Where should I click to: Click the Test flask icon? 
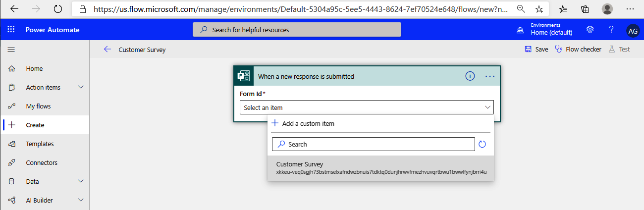(611, 50)
